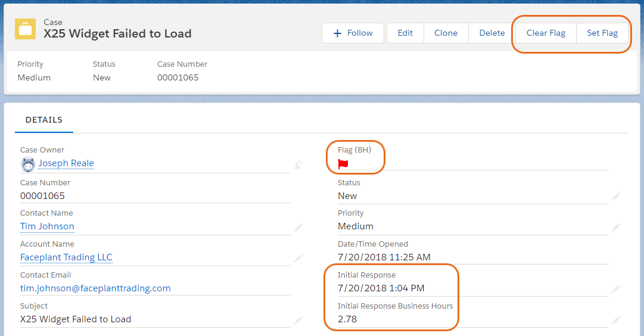This screenshot has width=644, height=336.
Task: Click Priority value Medium in Details
Action: click(x=356, y=226)
